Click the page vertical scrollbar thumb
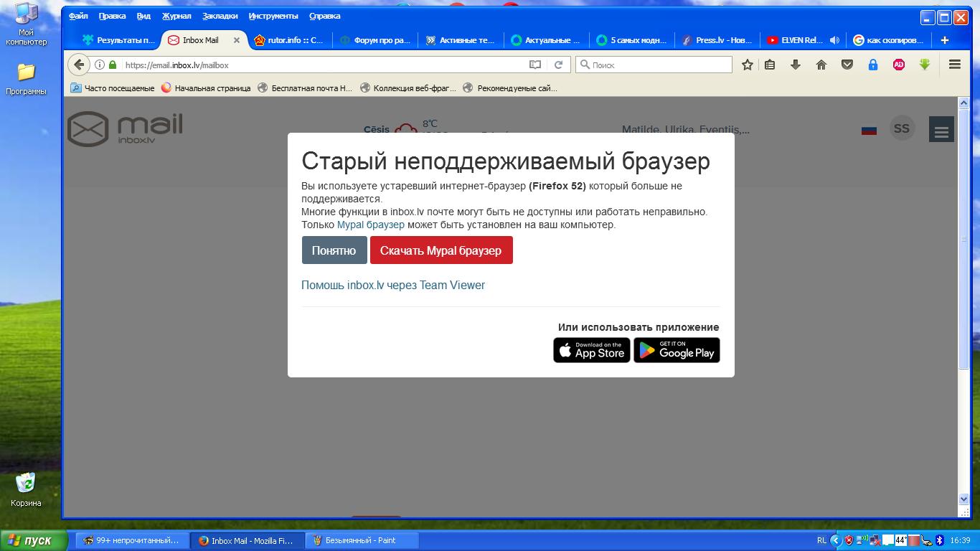This screenshot has height=551, width=980. [964, 239]
